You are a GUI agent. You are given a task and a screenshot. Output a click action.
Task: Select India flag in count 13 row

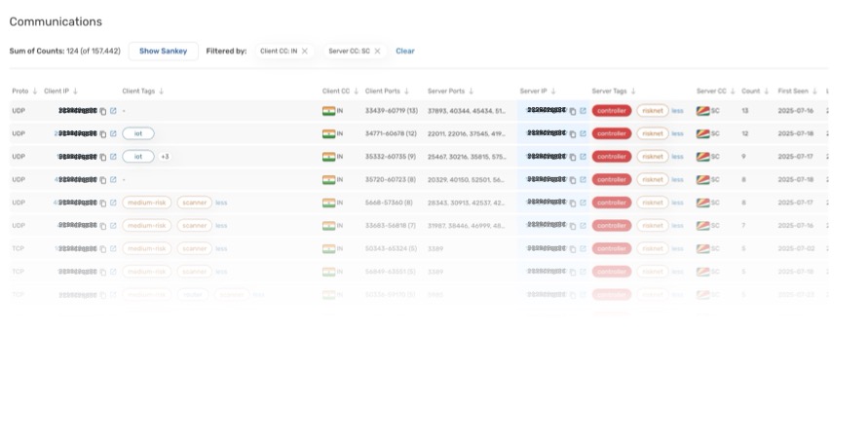[x=329, y=111]
